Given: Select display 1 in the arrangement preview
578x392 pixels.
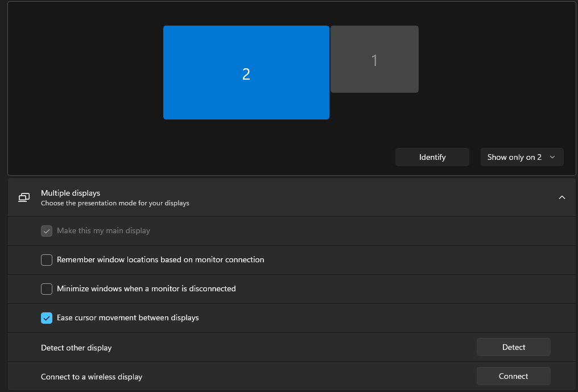Looking at the screenshot, I should (x=374, y=59).
